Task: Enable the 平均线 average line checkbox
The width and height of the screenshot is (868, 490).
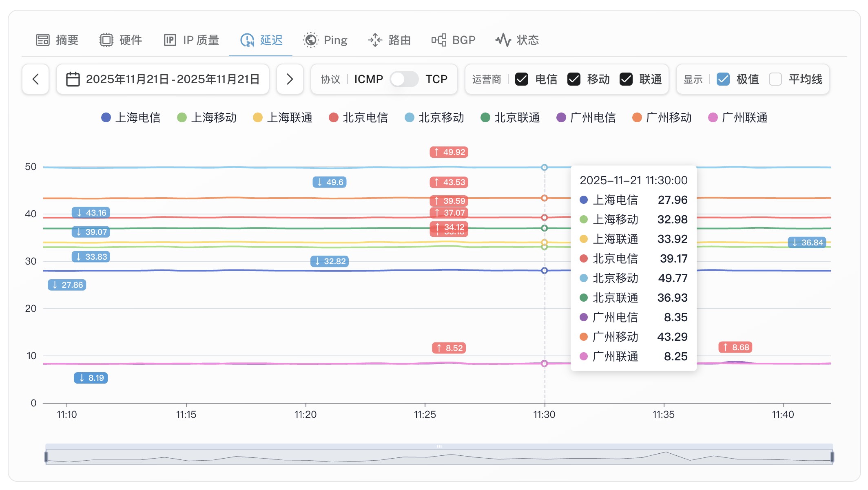Action: [x=775, y=79]
